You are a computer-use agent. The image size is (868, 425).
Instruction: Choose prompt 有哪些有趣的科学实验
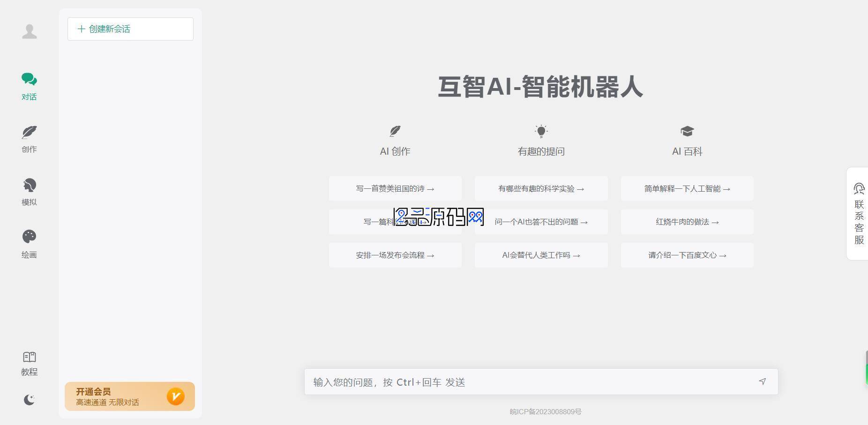[541, 188]
